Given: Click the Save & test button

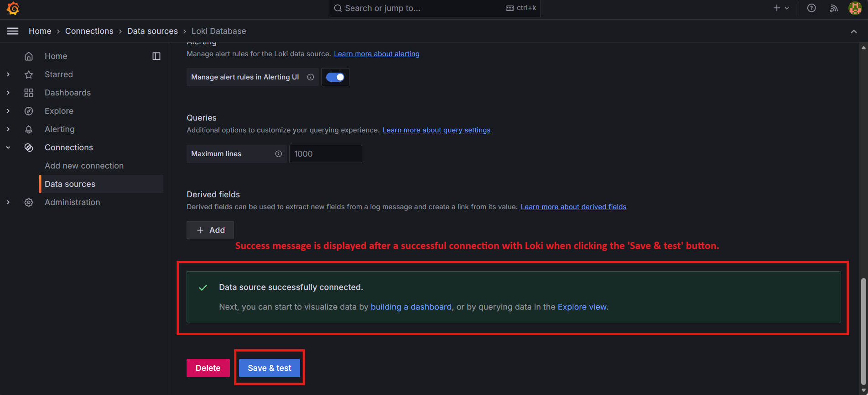Looking at the screenshot, I should tap(269, 368).
